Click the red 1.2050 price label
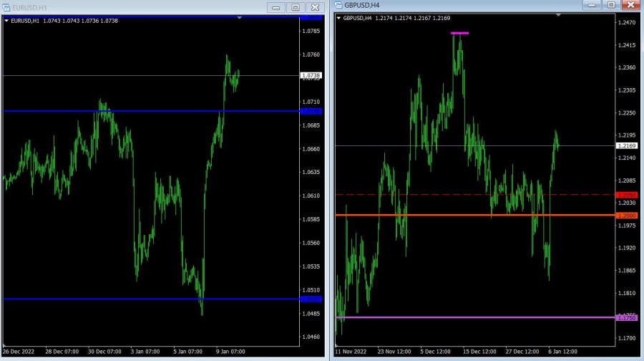Image resolution: width=644 pixels, height=361 pixels. [x=627, y=195]
